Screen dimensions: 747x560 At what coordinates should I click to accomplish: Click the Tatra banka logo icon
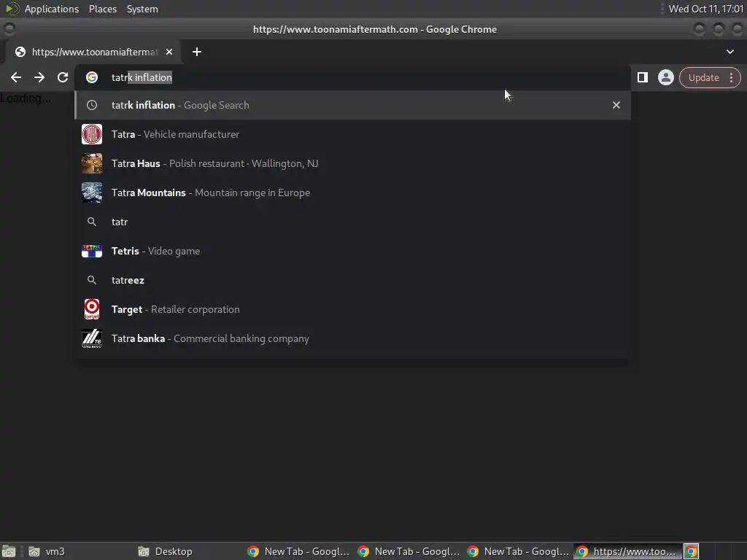pos(92,338)
